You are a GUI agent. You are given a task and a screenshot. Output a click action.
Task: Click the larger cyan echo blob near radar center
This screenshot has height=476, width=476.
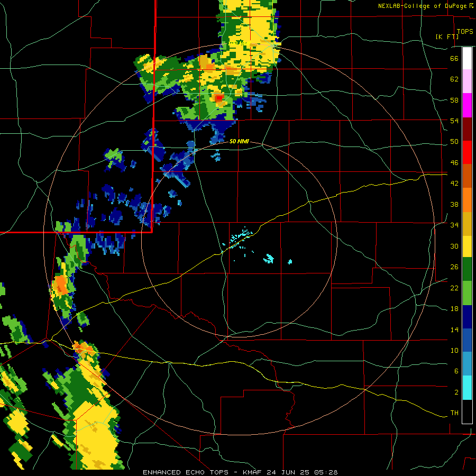pyautogui.click(x=269, y=259)
